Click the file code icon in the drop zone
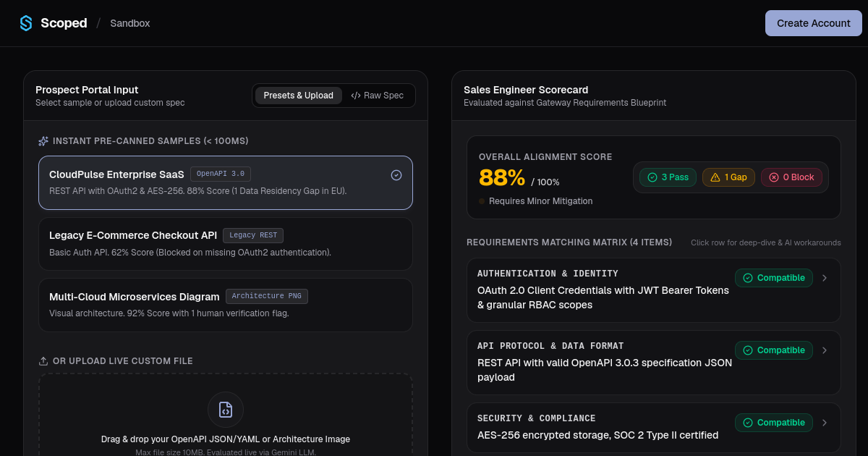Viewport: 868px width, 456px height. 226,410
